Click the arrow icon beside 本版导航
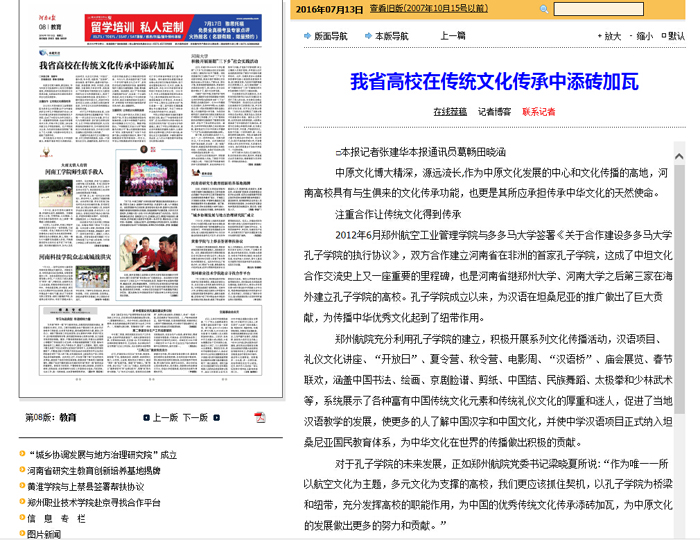 [x=368, y=36]
